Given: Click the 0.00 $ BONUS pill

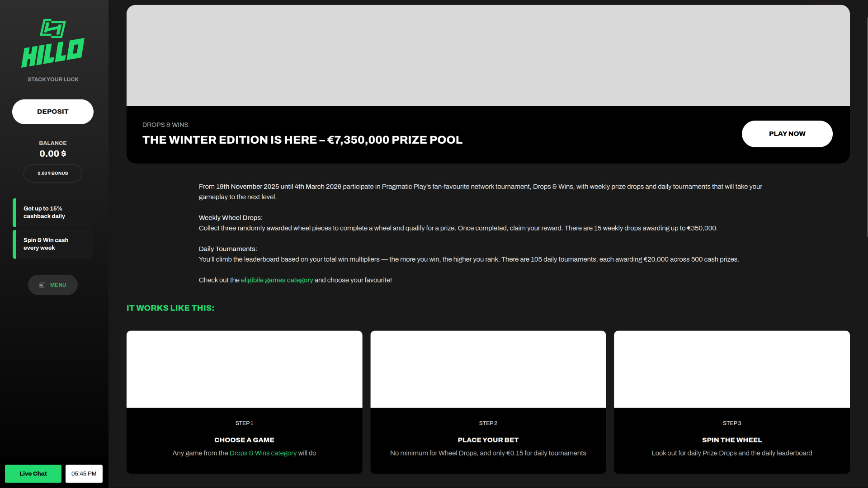Looking at the screenshot, I should (x=53, y=174).
